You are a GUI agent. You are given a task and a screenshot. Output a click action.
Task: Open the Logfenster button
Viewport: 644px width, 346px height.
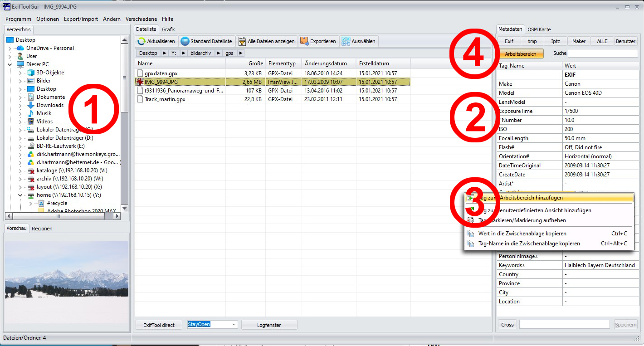[269, 325]
